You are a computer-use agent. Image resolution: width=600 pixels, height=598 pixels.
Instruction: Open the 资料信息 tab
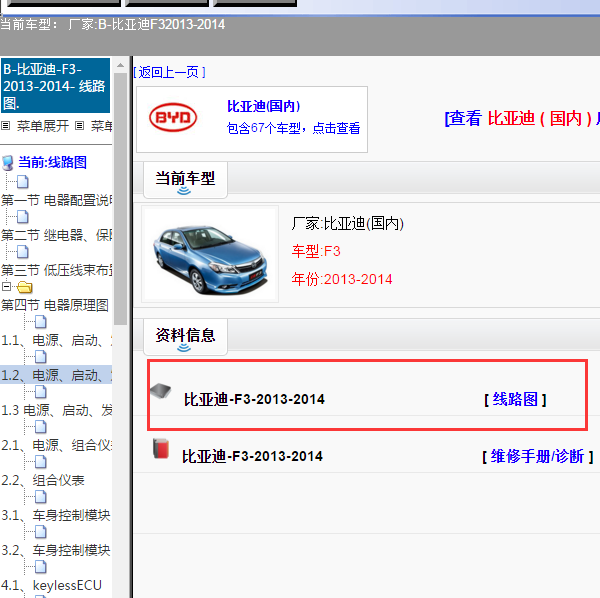185,337
